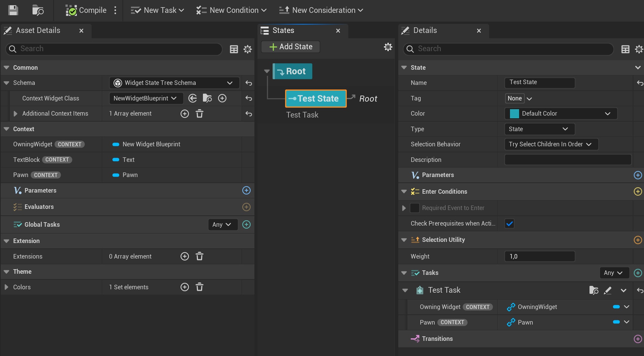Viewport: 644px width, 356px height.
Task: Click the Weight value field
Action: (x=540, y=257)
